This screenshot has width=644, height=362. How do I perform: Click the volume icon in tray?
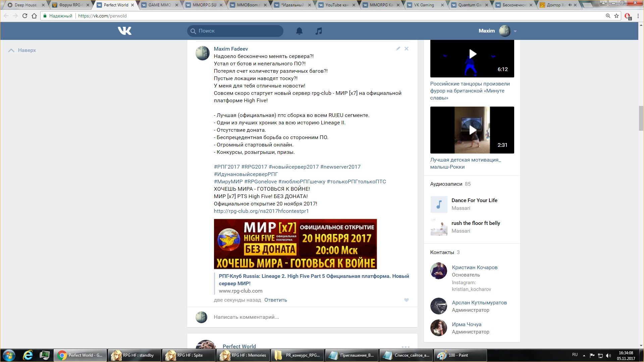click(x=609, y=355)
